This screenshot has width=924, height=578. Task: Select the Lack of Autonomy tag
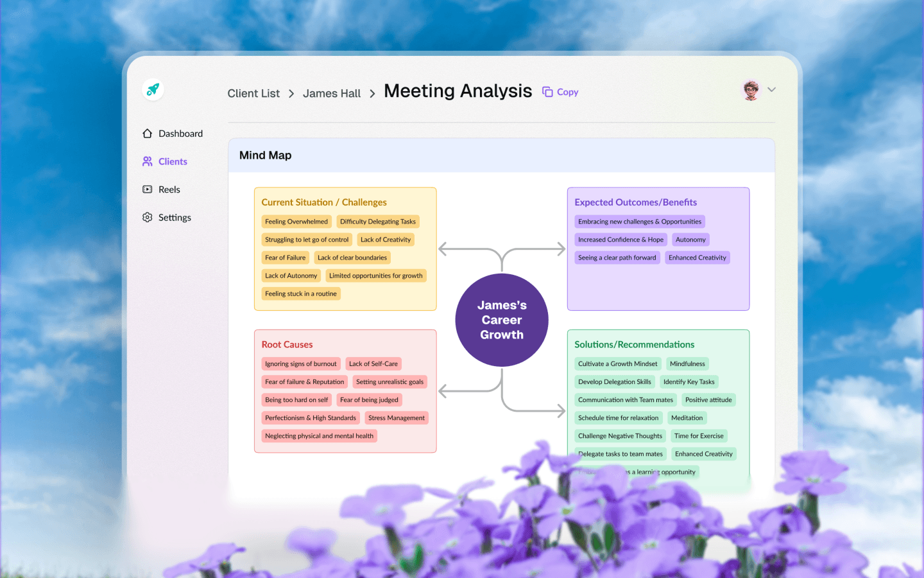tap(291, 276)
